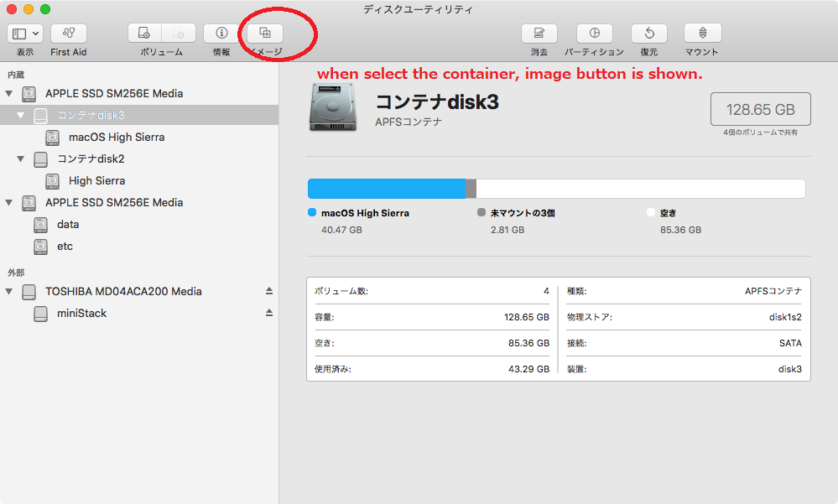
Task: Run First Aid on the selected disk
Action: tap(69, 34)
